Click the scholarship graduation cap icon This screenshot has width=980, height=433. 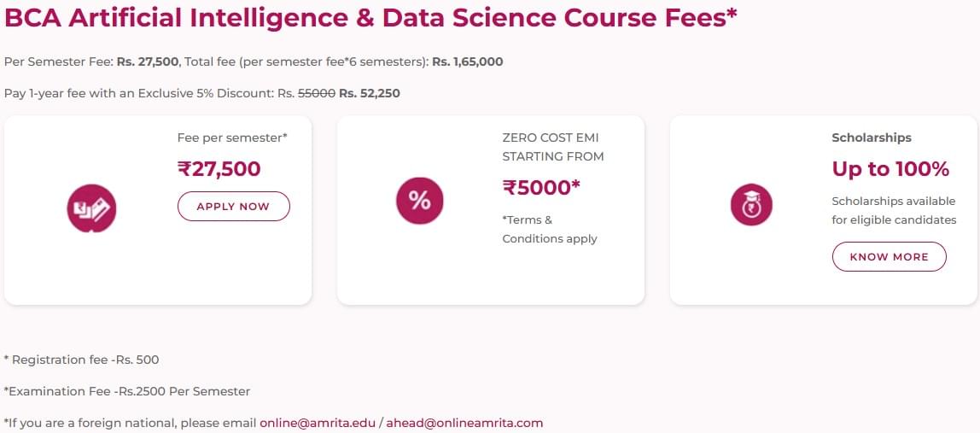click(x=751, y=205)
